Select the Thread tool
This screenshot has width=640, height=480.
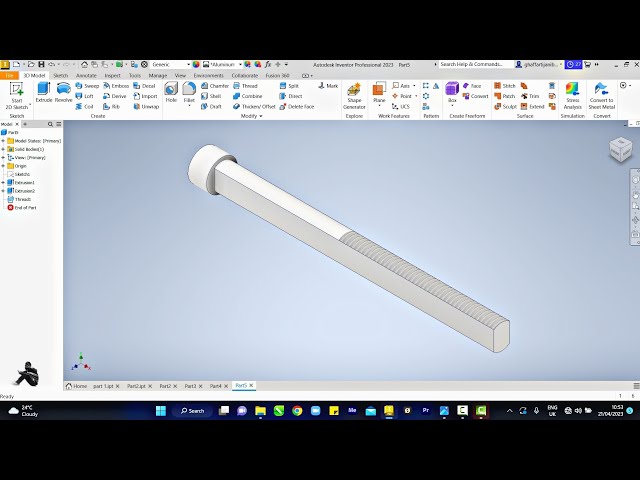coord(245,86)
